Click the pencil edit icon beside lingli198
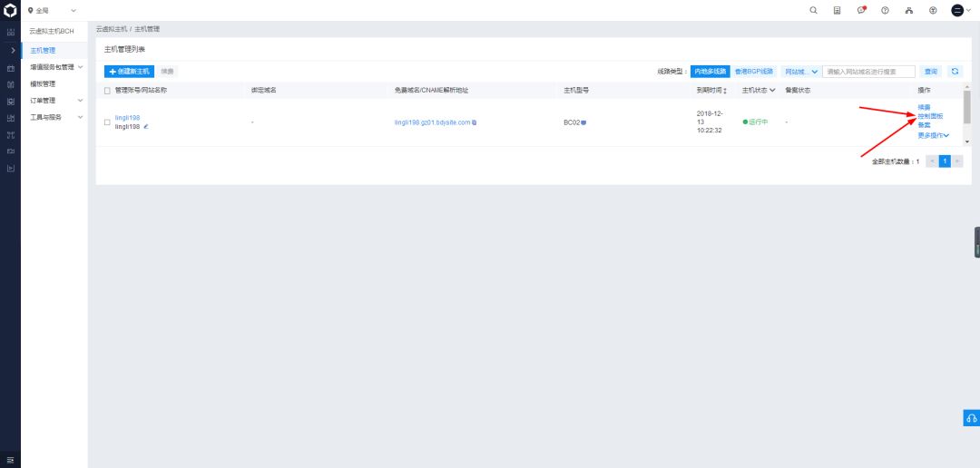This screenshot has height=468, width=980. 146,126
